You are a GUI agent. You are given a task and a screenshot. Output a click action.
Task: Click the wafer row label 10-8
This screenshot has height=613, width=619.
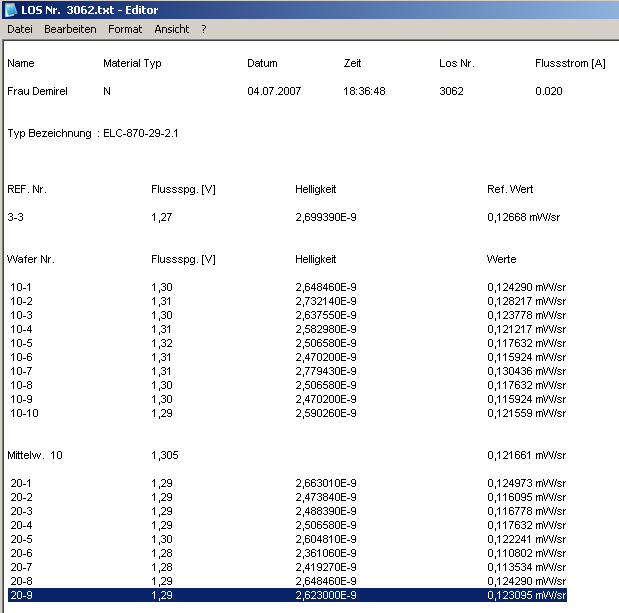pos(21,385)
